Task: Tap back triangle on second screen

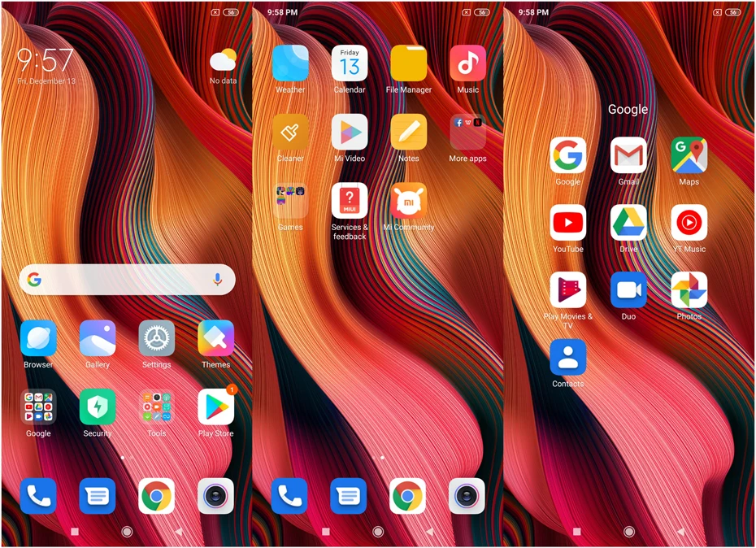Action: tap(430, 532)
